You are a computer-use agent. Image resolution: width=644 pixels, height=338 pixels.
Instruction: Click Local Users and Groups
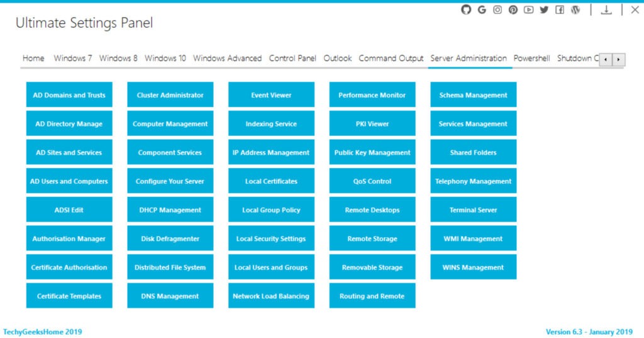271,268
